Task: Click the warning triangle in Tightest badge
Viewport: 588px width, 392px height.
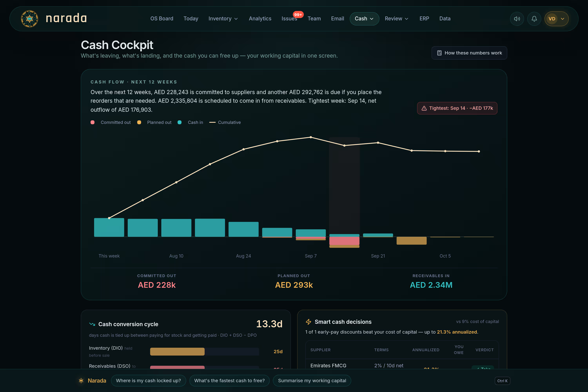Action: [424, 108]
